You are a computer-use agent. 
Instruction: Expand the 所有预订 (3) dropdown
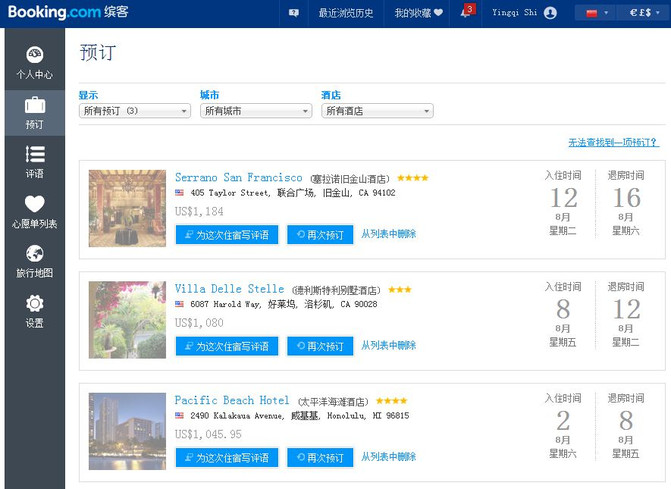135,111
